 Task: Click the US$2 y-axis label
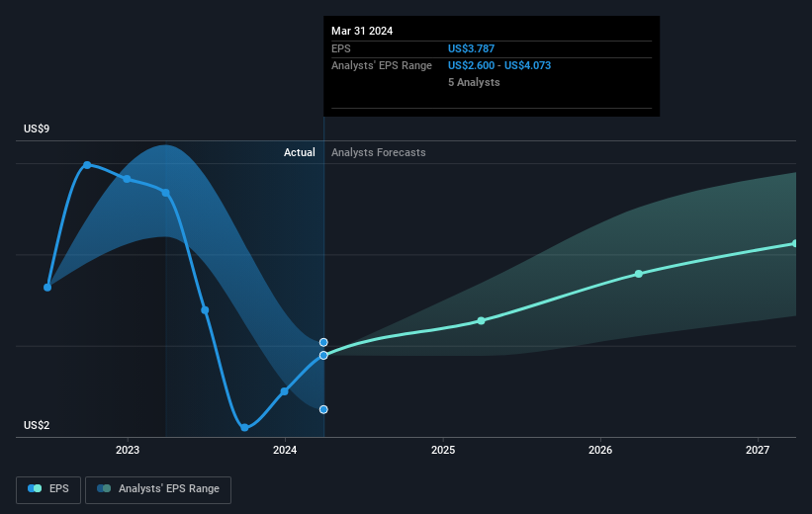pyautogui.click(x=37, y=425)
